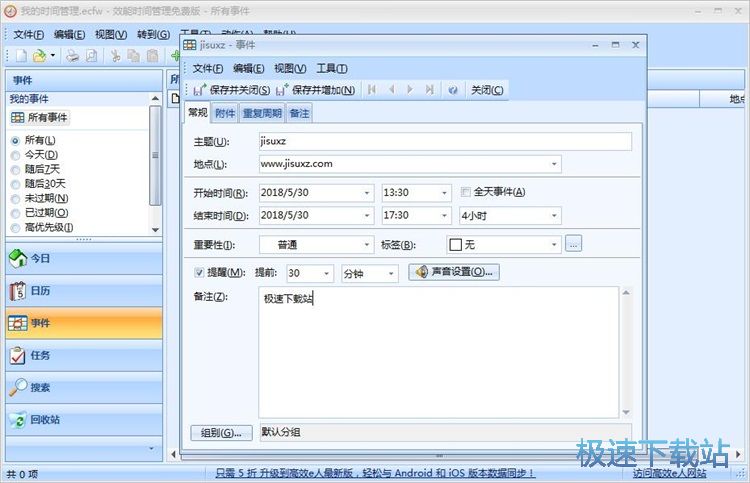
Task: Select the 所有(L) radio button
Action: pyautogui.click(x=15, y=141)
